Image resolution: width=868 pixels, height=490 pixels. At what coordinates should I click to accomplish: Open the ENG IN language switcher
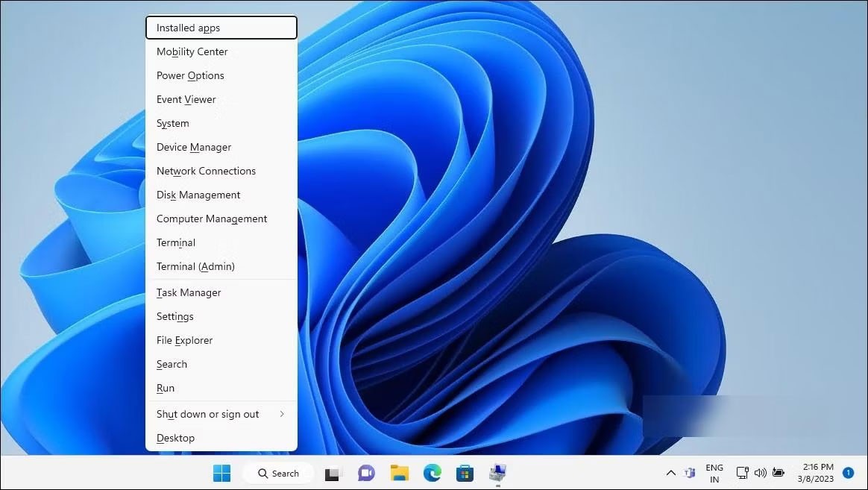click(x=714, y=473)
